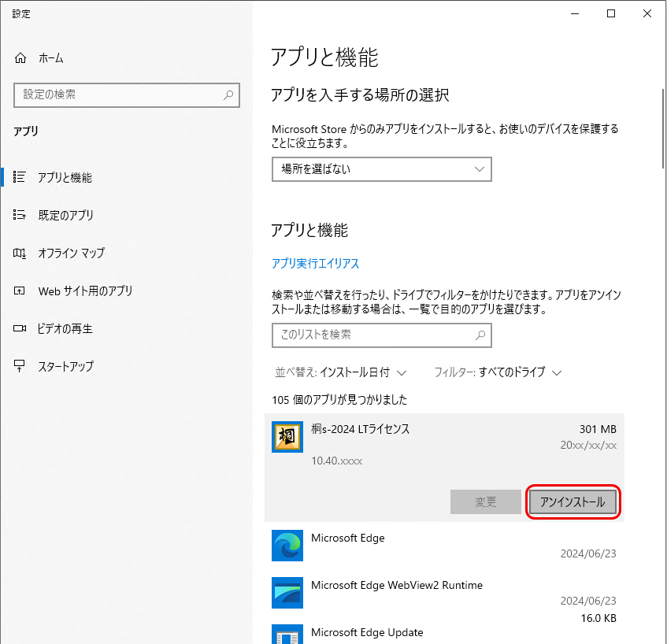
Task: Click the アンインストール button for 桐s-2024
Action: tap(573, 502)
